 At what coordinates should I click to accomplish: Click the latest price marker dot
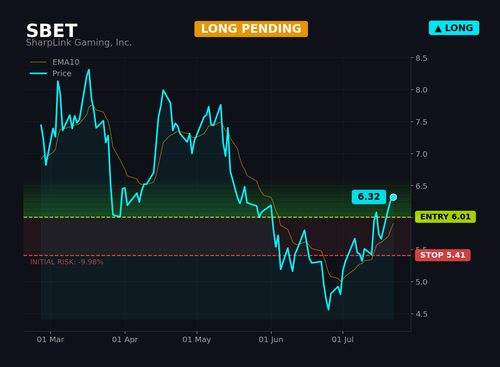[393, 197]
